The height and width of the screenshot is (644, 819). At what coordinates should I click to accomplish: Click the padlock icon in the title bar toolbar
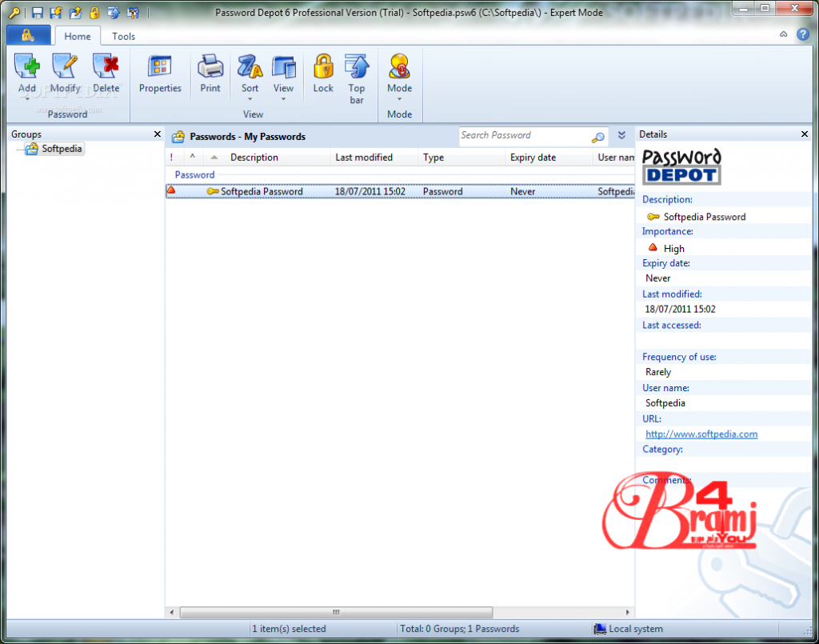[94, 13]
